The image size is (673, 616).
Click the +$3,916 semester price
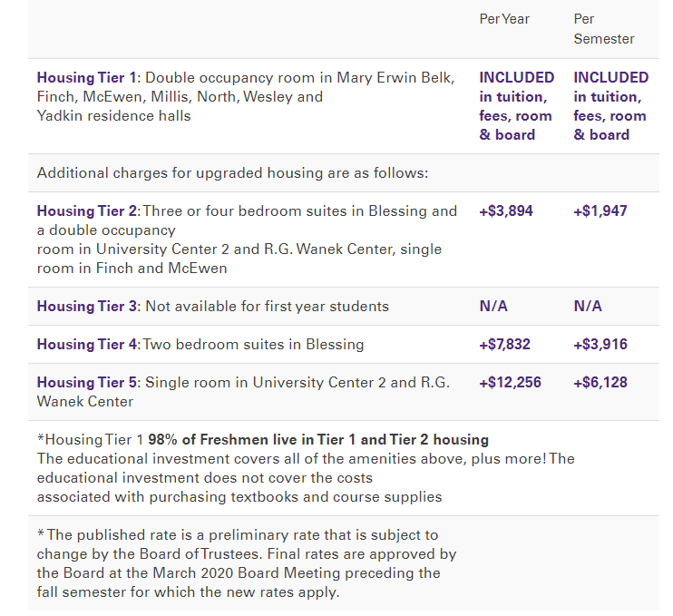coord(600,345)
